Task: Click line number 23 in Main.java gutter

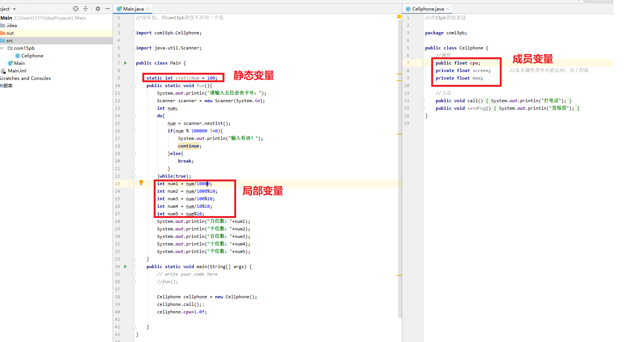Action: [x=118, y=184]
